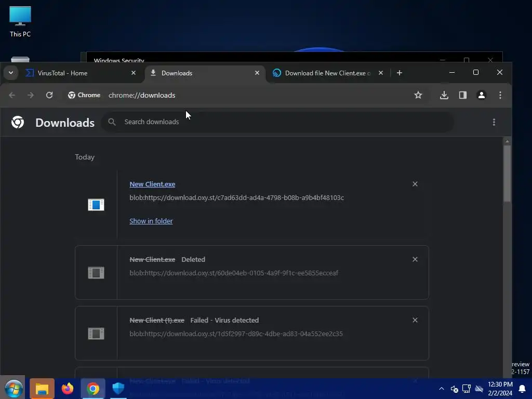Image resolution: width=532 pixels, height=399 pixels.
Task: Click Show in folder link
Action: tap(151, 221)
